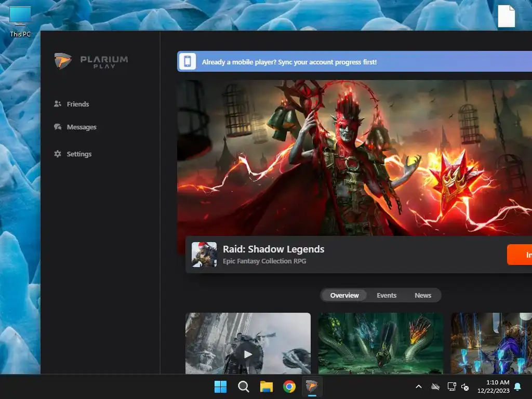Open the Friends section
The image size is (532, 399).
click(72, 104)
